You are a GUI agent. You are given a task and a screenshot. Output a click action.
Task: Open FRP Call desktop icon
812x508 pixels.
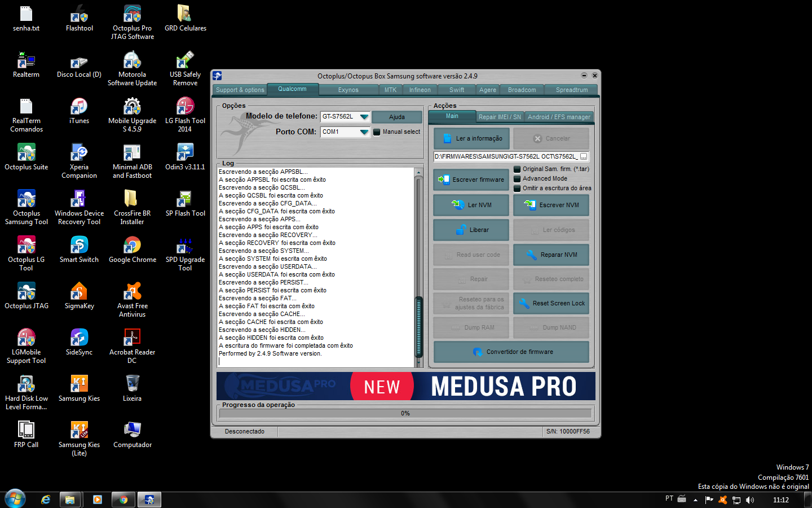pyautogui.click(x=27, y=435)
